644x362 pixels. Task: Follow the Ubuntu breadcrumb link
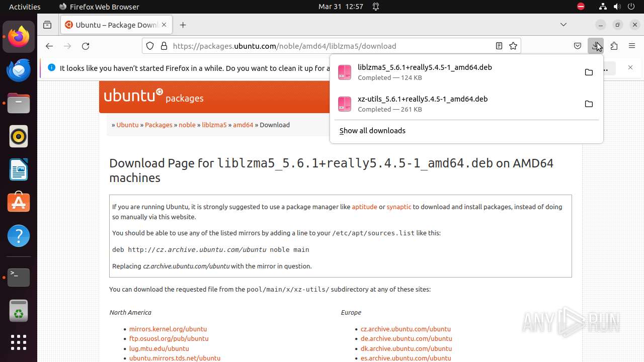pos(127,125)
